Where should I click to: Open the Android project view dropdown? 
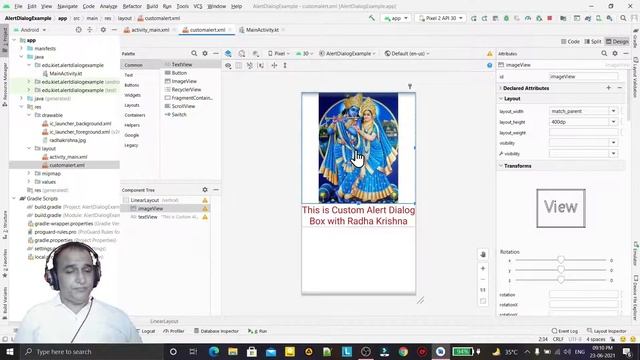[30, 30]
